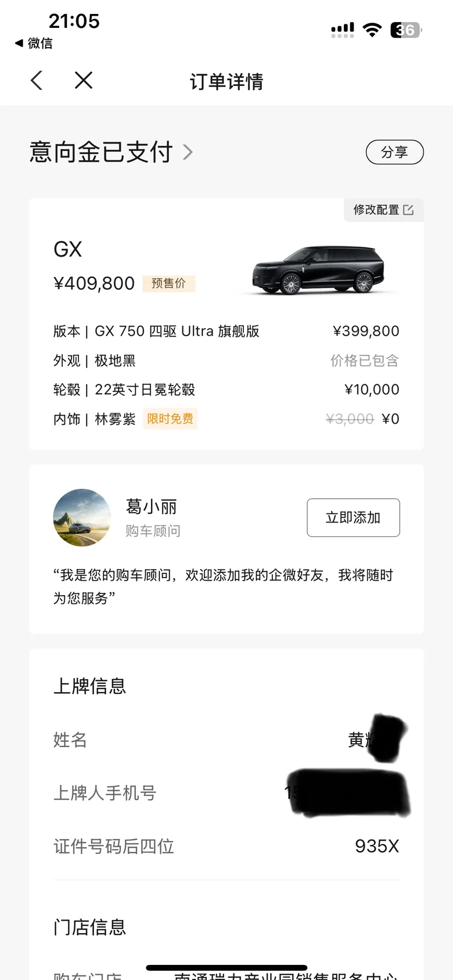Tap the Wi-Fi status icon
Screen dimensions: 453x980
click(372, 30)
